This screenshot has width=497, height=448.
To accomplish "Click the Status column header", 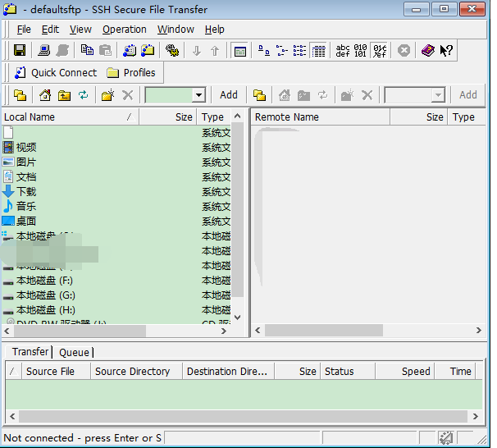I will (348, 371).
